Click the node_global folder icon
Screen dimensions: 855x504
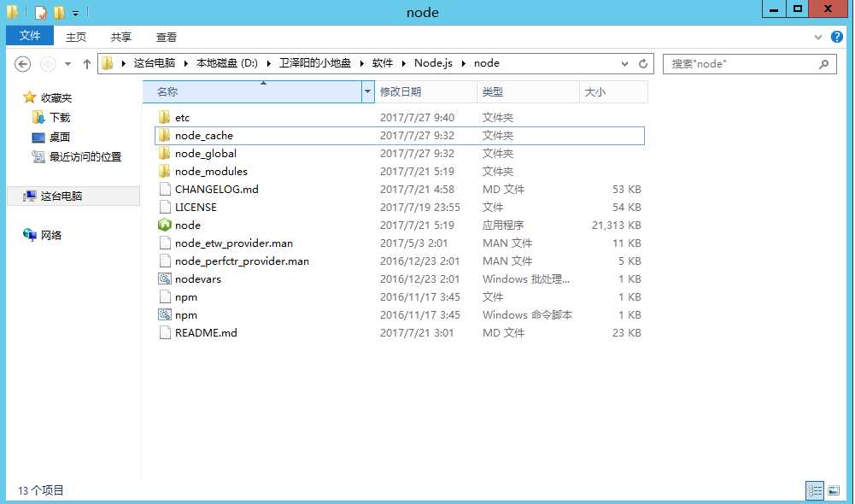[x=164, y=153]
